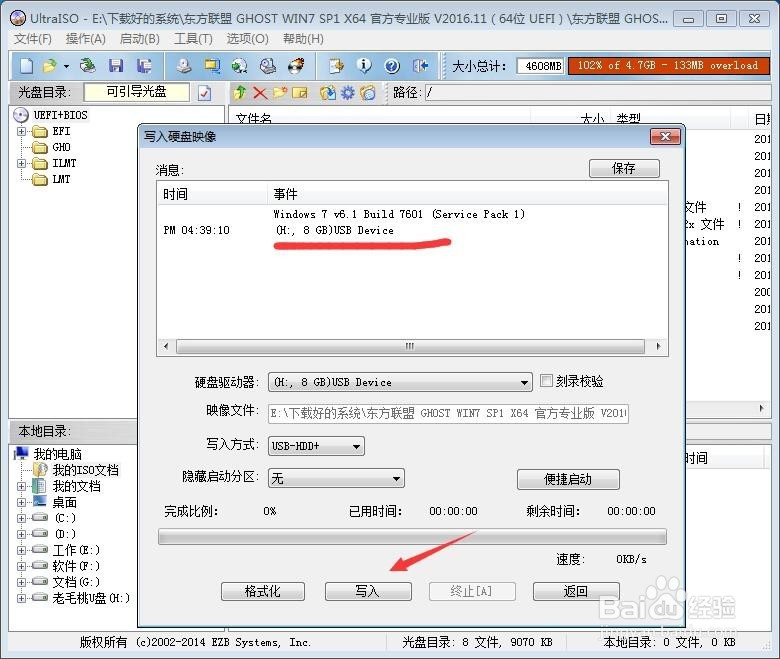This screenshot has height=659, width=780.
Task: Click the Help question mark icon
Action: pos(392,66)
